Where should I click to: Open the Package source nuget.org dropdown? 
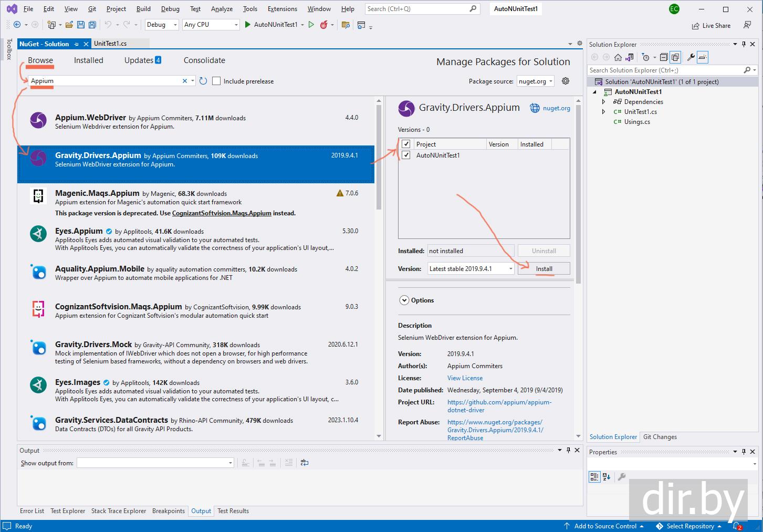tap(536, 81)
